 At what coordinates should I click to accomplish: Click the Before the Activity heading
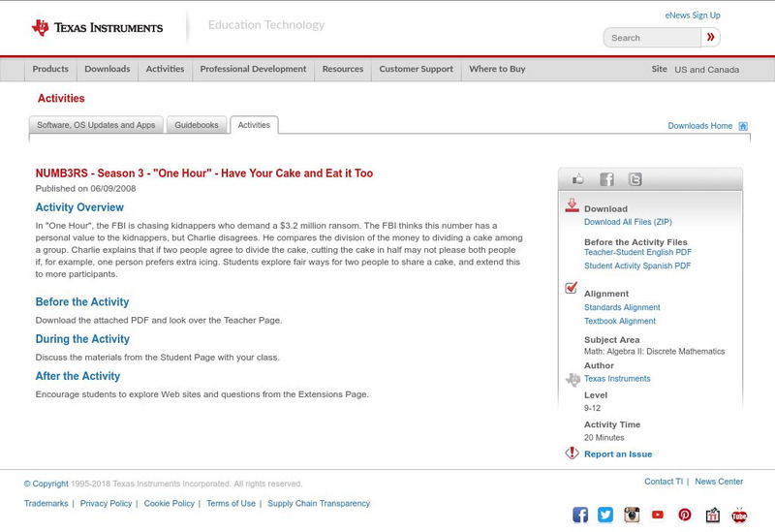(82, 302)
